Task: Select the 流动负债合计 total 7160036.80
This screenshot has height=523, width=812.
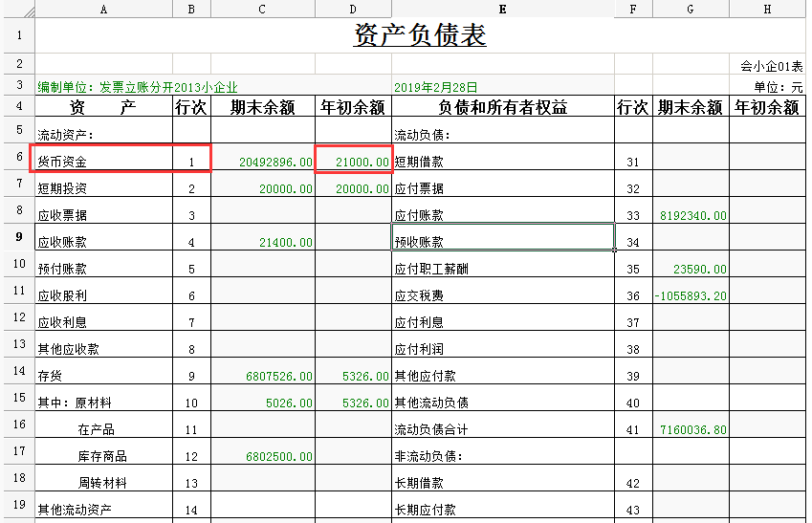Action: (x=691, y=429)
